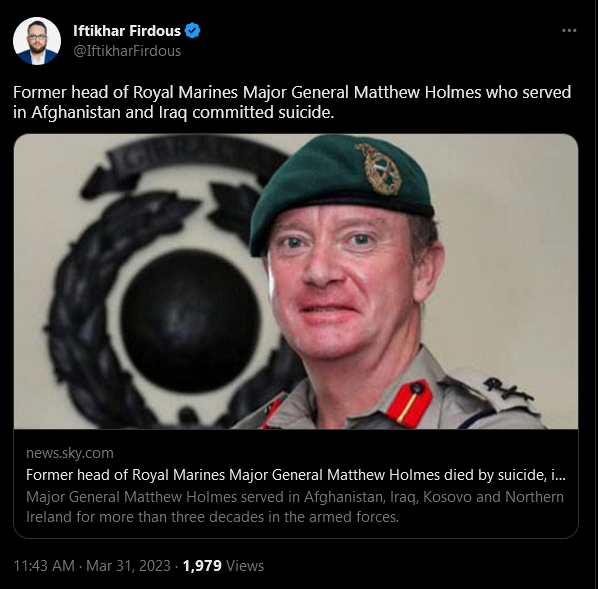
Task: Click the Mar 31, 2023 date
Action: pos(128,565)
